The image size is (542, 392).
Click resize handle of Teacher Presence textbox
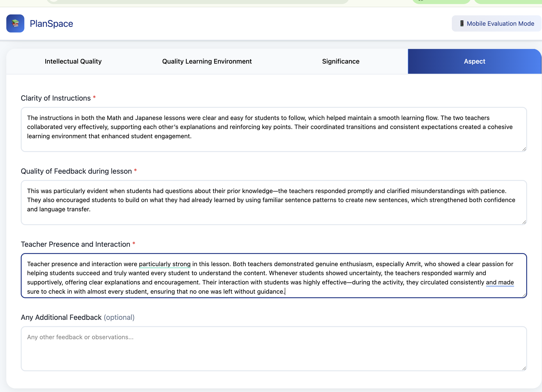(524, 295)
